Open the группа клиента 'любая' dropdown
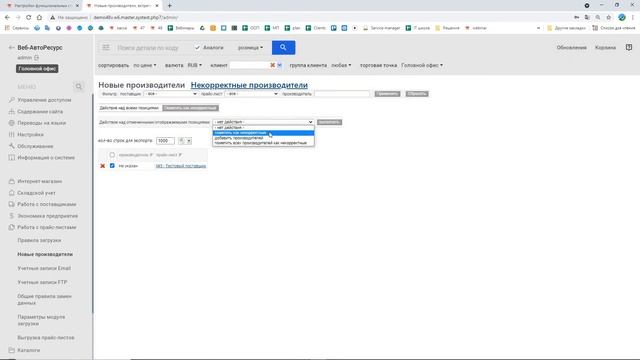Screen dimensions: 640x360 click(341, 65)
